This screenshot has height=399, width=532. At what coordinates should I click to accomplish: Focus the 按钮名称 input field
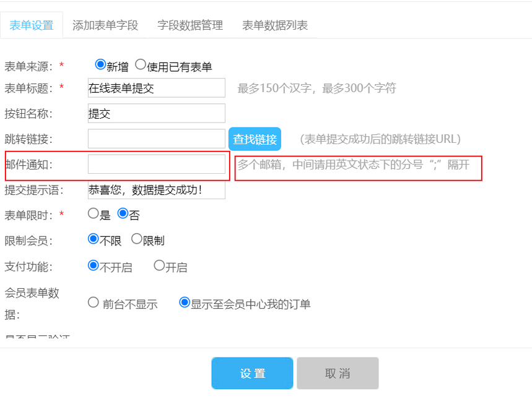pos(157,113)
